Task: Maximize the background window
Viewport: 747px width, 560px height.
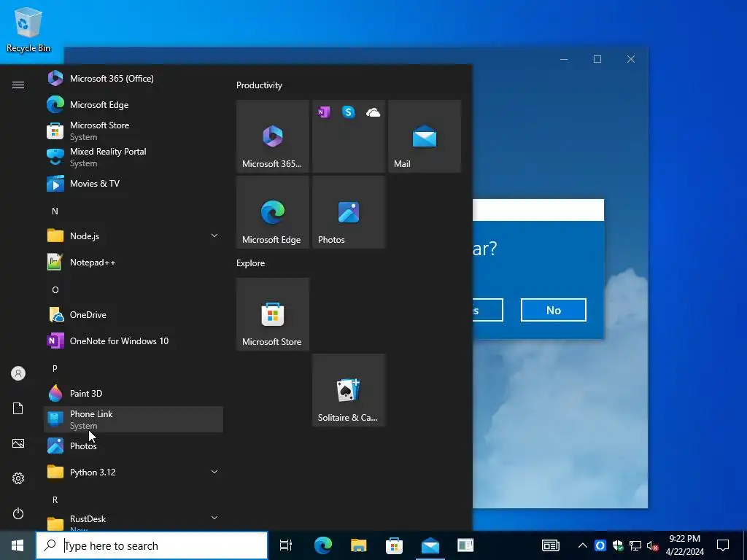Action: (x=597, y=59)
